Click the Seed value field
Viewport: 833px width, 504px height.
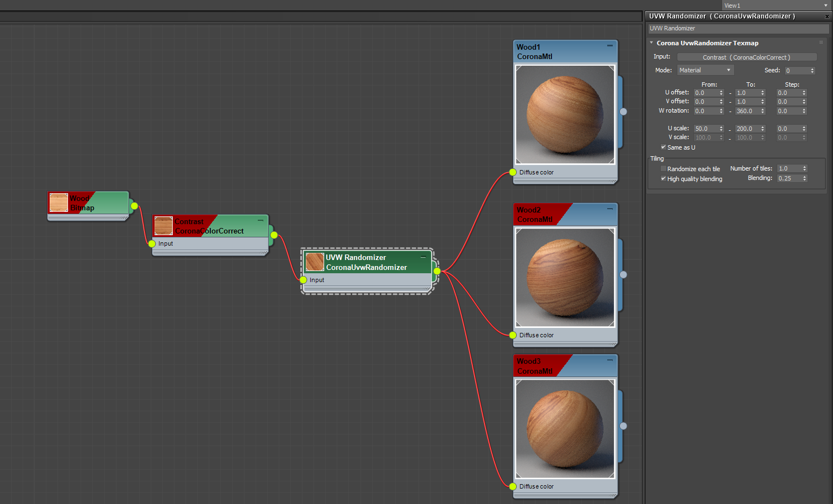797,71
